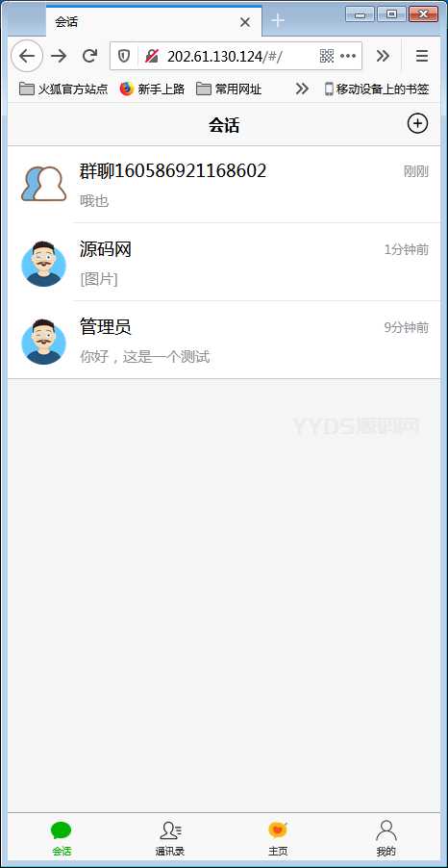448x868 pixels.
Task: Open group chat 群聊160586921168602
Action: pos(224,185)
